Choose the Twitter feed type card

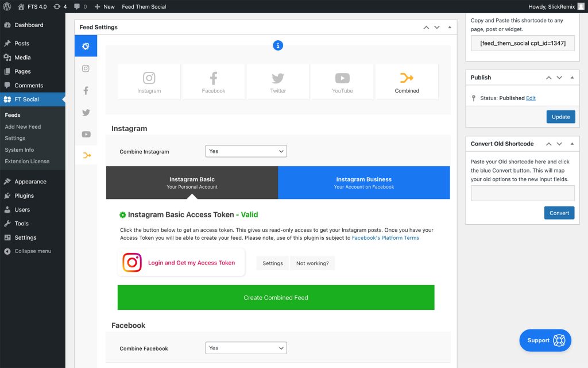[278, 82]
